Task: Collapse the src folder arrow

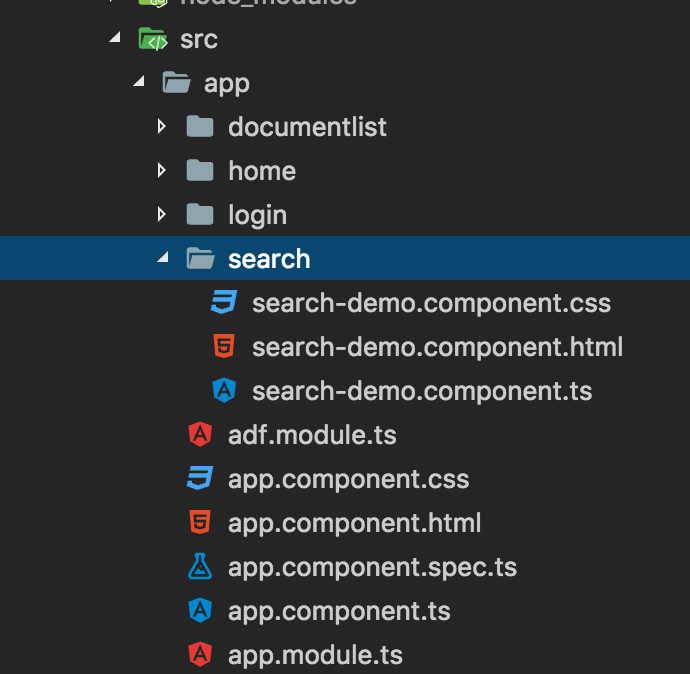Action: [114, 39]
